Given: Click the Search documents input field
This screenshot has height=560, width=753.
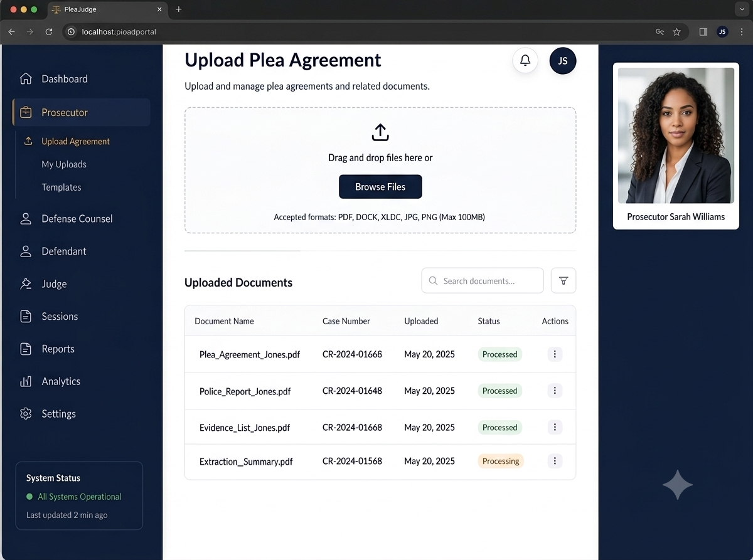Looking at the screenshot, I should pos(483,281).
